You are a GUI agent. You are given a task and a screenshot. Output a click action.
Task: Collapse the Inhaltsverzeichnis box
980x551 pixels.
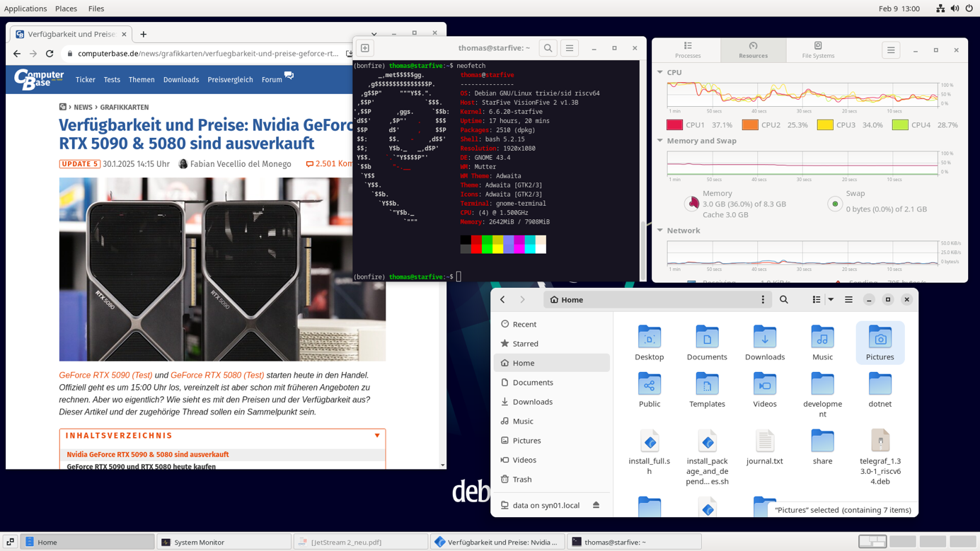tap(377, 436)
